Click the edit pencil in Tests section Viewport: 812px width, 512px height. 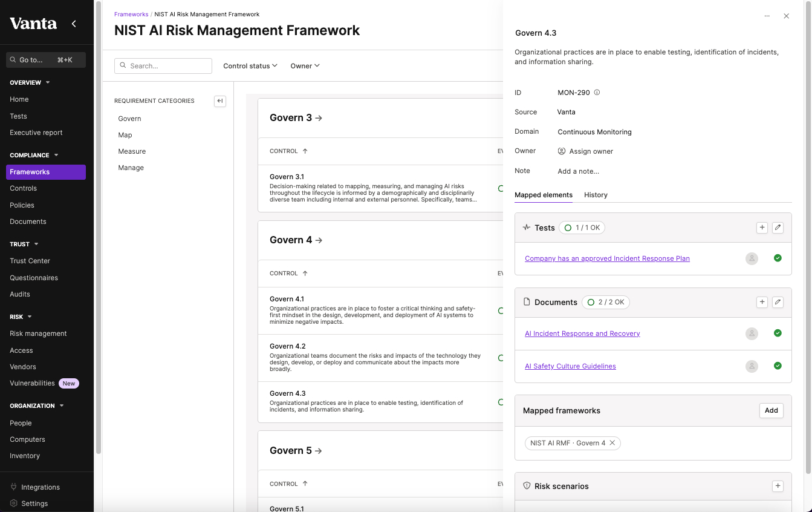[x=778, y=228]
